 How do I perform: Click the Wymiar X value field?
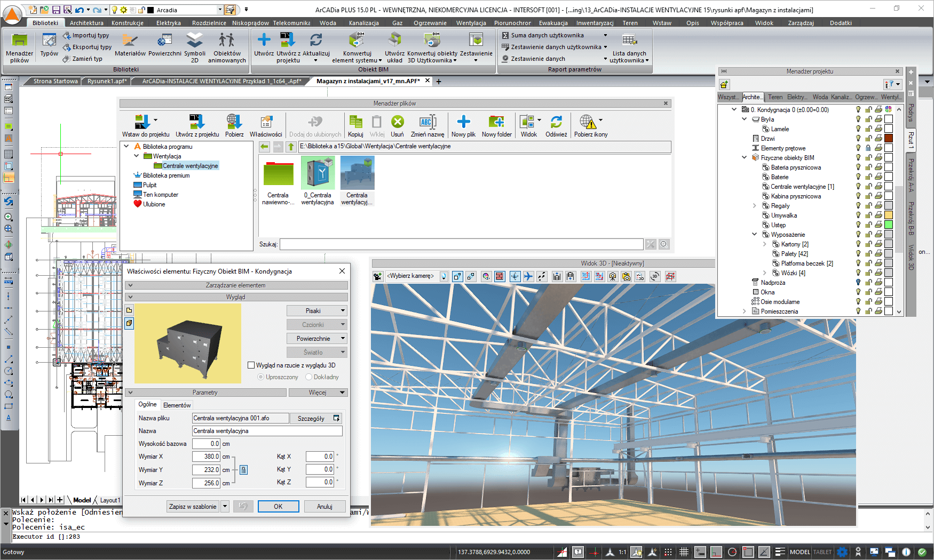[x=206, y=457]
